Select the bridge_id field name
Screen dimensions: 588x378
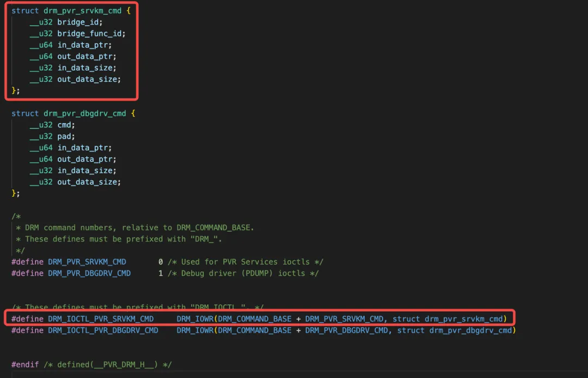pyautogui.click(x=78, y=22)
